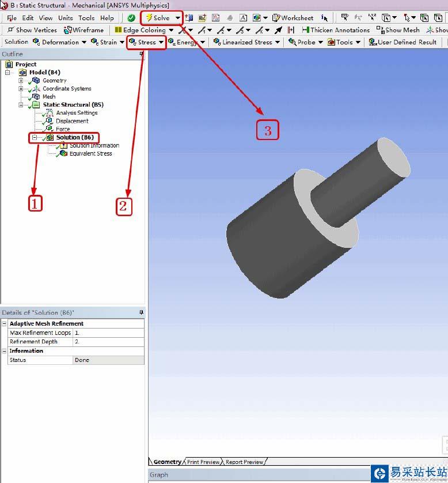448x483 pixels.
Task: Collapse the Solution (B6) node
Action: pos(35,137)
